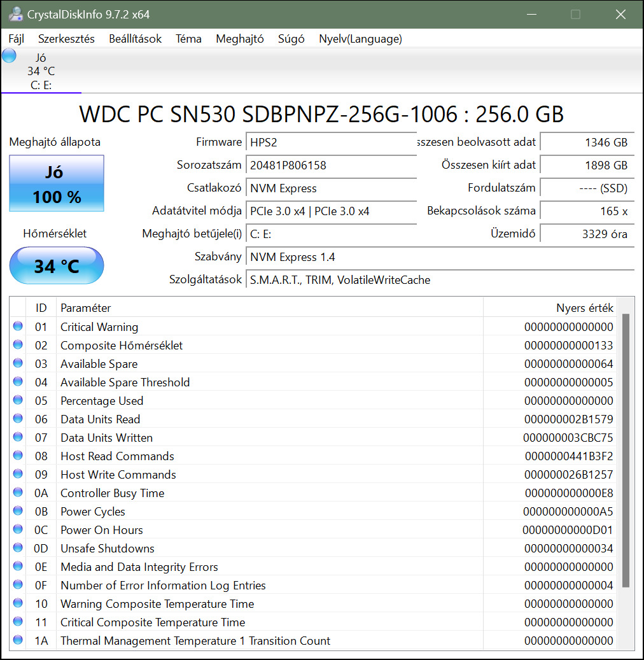Select the Data Units Written parameter row
Viewport: 644px width, 660px height.
click(x=314, y=437)
